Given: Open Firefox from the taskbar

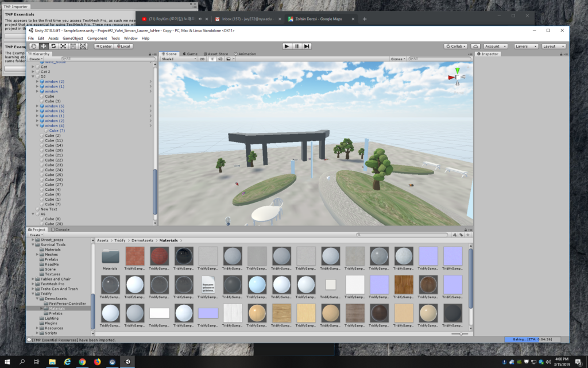Looking at the screenshot, I should [97, 362].
